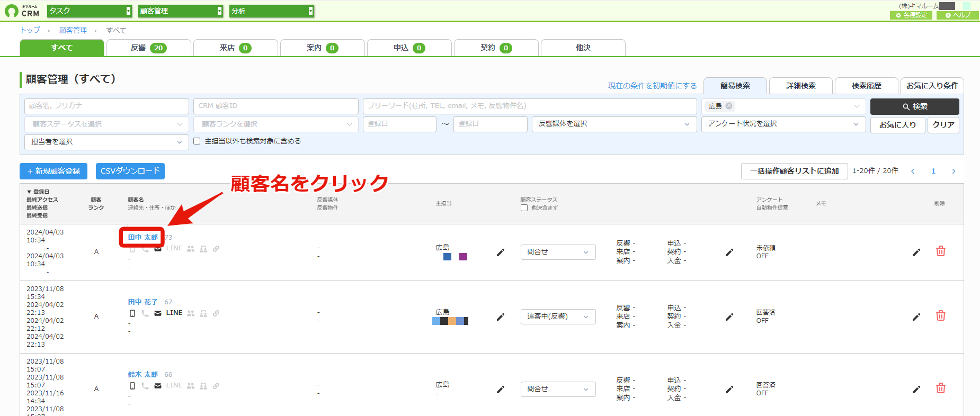Click the 検索 search button
Image resolution: width=980 pixels, height=416 pixels.
click(x=914, y=106)
